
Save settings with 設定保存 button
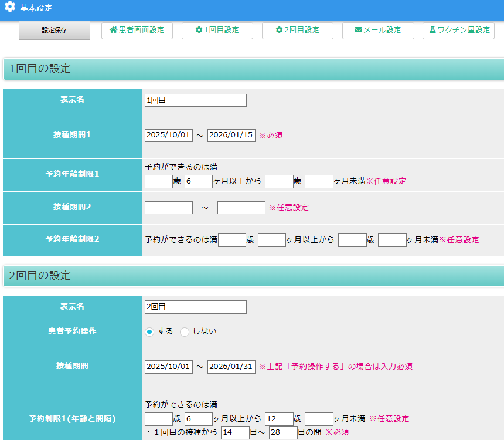tap(55, 31)
